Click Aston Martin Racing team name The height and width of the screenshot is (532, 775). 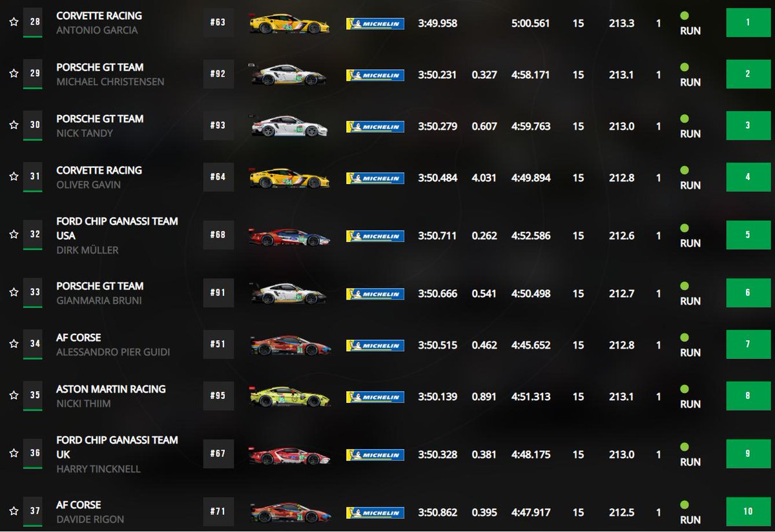click(111, 389)
